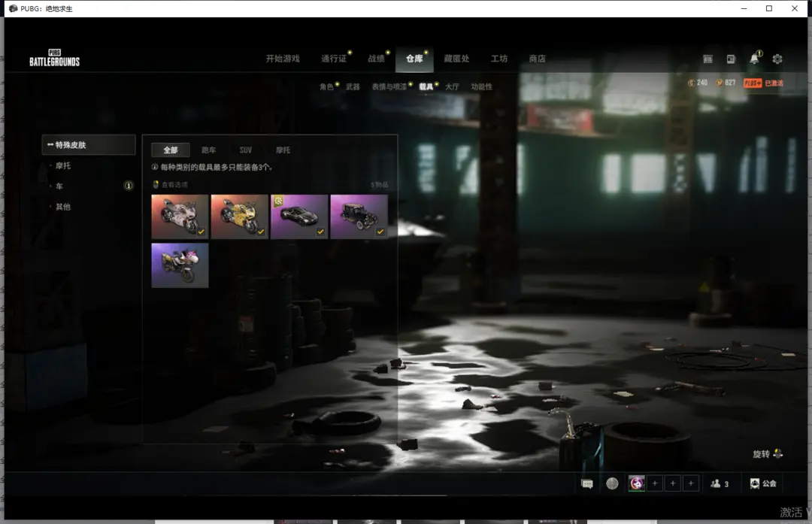Click the player avatar in the squad bar
Screen dimensions: 812x524
coord(637,483)
